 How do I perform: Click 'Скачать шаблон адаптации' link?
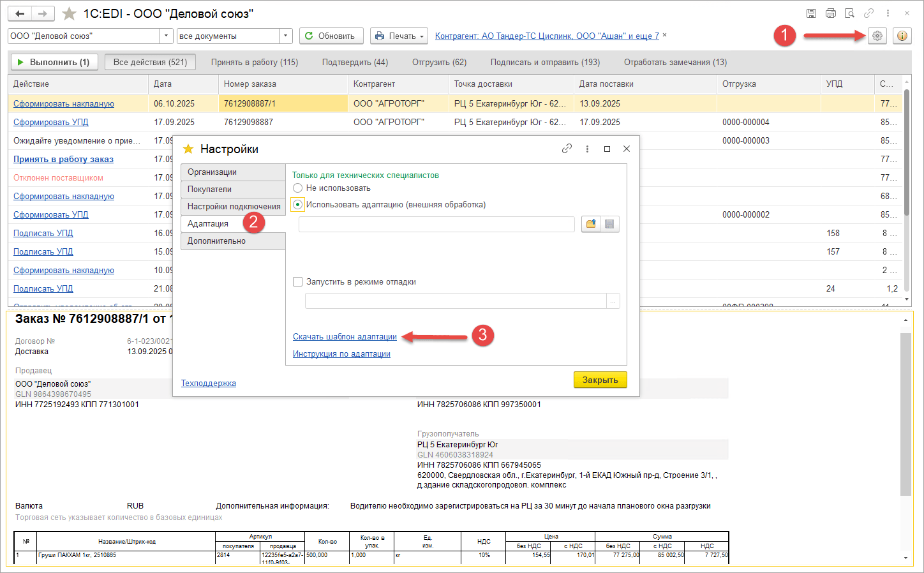tap(345, 337)
